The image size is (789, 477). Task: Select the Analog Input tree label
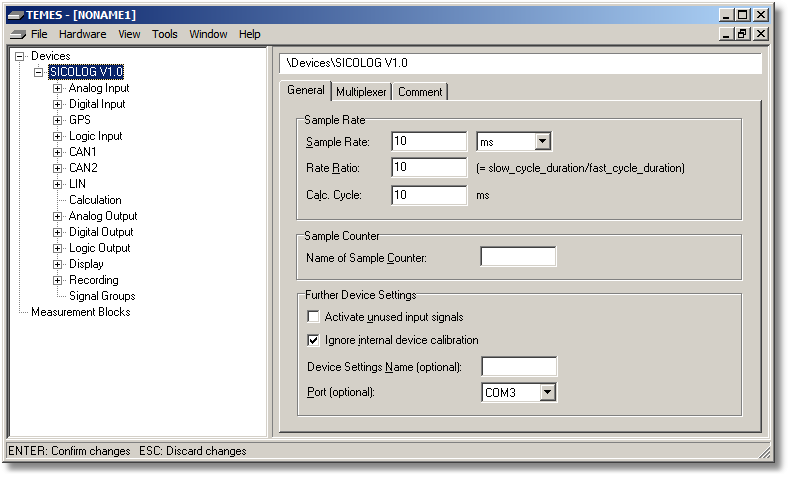click(x=99, y=88)
